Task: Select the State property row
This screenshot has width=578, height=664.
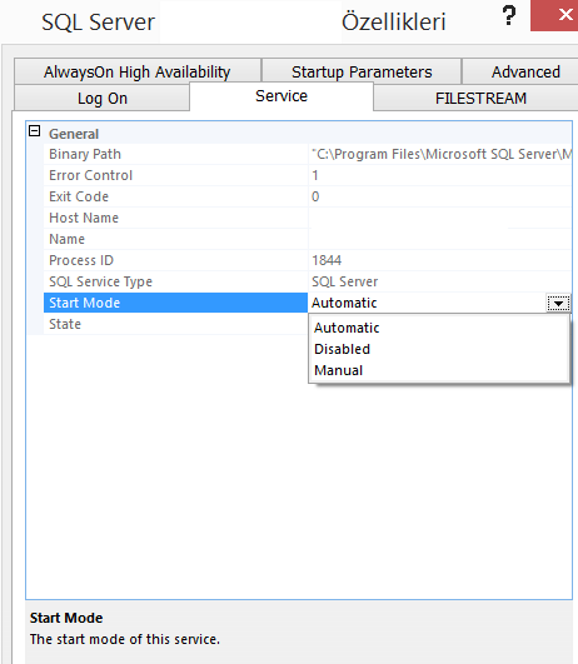Action: (x=176, y=324)
